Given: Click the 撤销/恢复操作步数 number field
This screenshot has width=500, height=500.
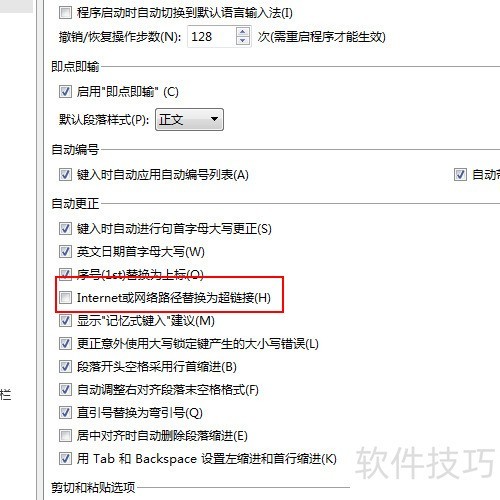Looking at the screenshot, I should point(212,36).
